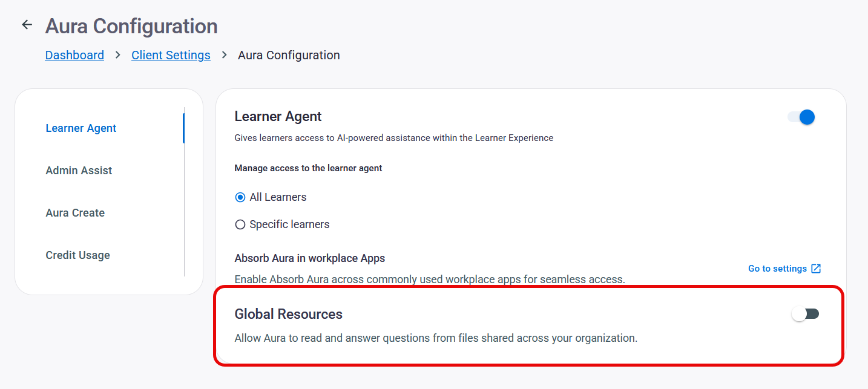Select the Learner Agent sidebar tab
This screenshot has height=389, width=868.
(x=81, y=128)
